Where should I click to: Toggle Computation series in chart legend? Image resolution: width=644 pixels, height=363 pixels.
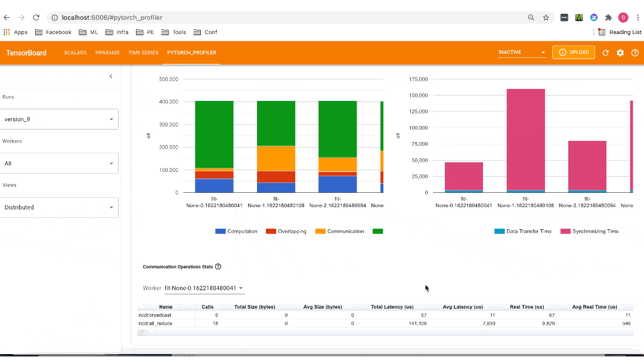point(236,231)
